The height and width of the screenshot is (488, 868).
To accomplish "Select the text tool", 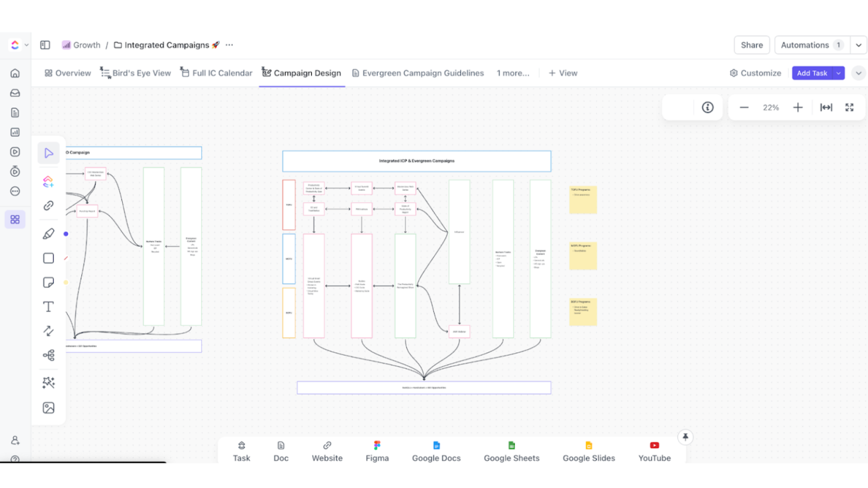I will 49,306.
